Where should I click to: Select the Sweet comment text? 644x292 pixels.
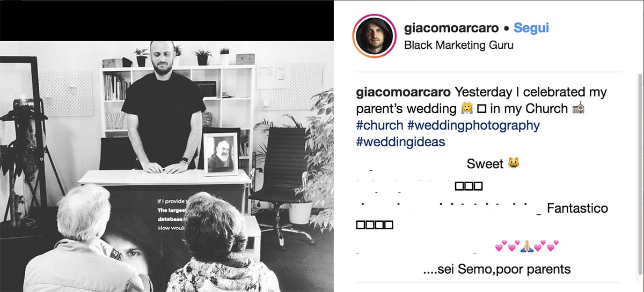pyautogui.click(x=485, y=163)
